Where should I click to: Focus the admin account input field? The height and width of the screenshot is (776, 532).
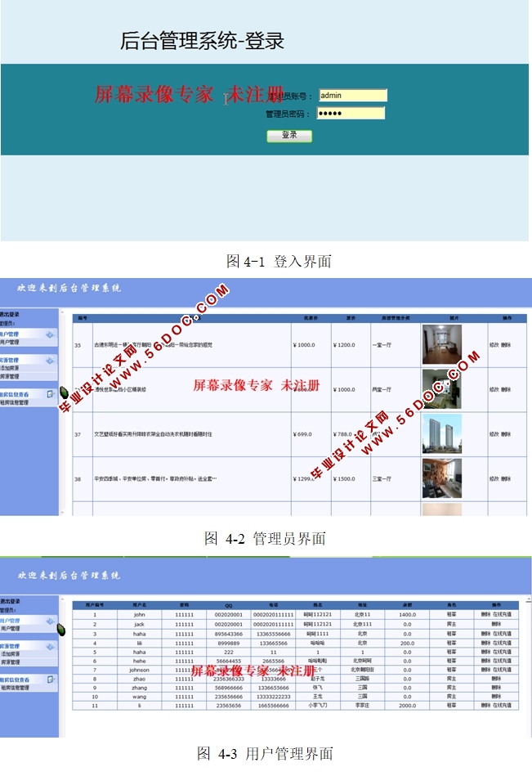pos(352,96)
